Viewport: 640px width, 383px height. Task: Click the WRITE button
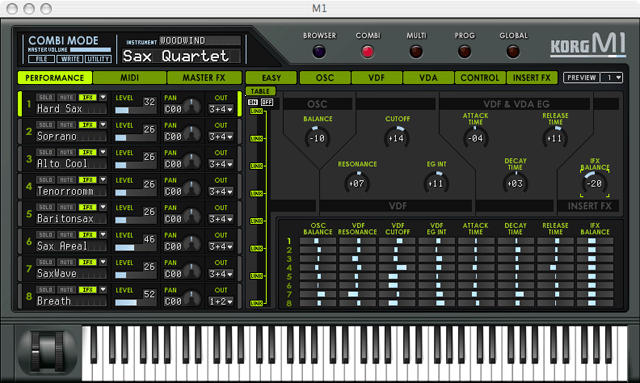coord(70,59)
